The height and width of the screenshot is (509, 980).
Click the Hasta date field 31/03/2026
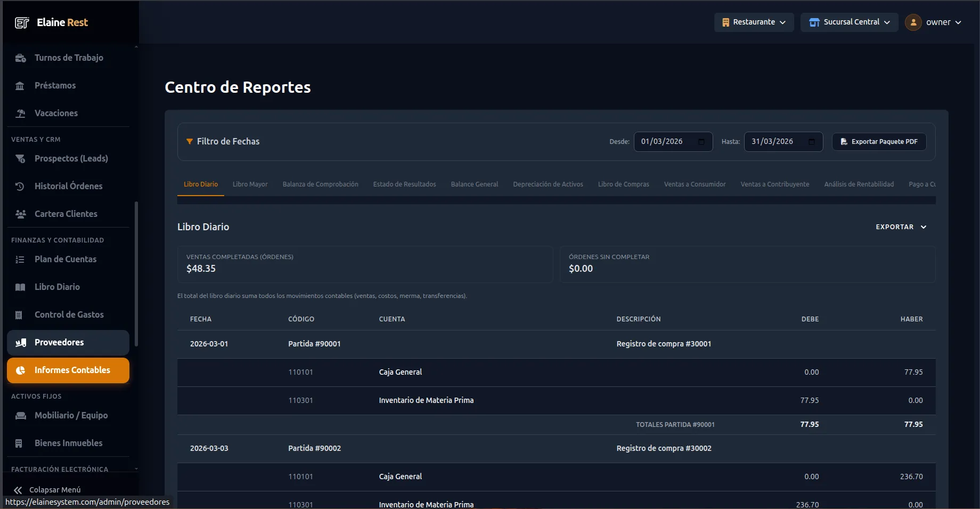click(x=783, y=142)
